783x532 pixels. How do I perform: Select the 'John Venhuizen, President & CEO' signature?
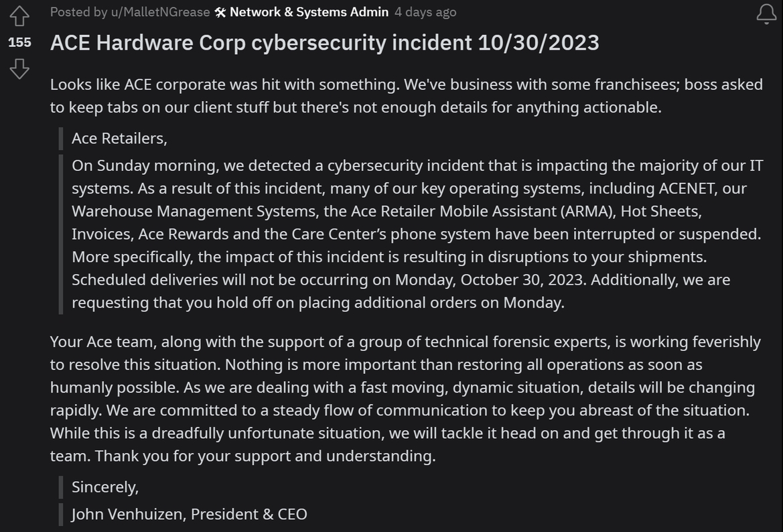(x=188, y=514)
